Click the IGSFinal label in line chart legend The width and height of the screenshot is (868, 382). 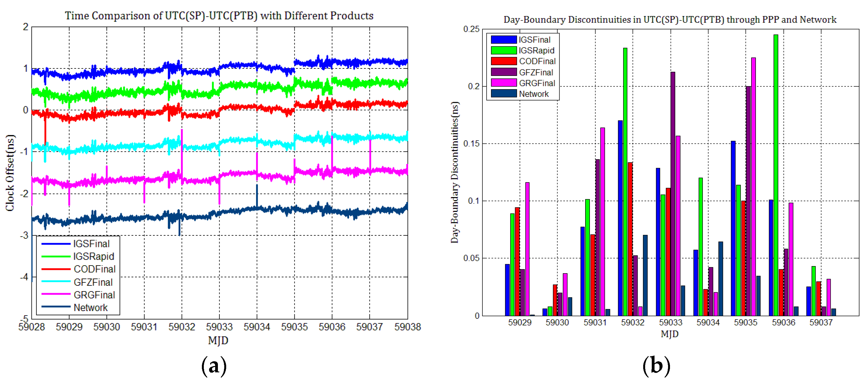[x=91, y=243]
